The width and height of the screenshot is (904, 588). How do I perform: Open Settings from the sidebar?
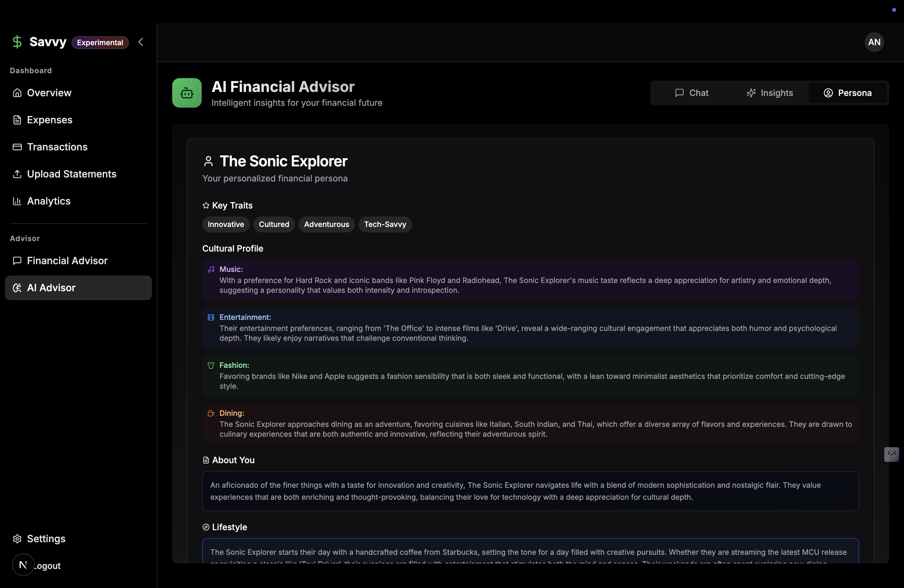click(x=46, y=538)
